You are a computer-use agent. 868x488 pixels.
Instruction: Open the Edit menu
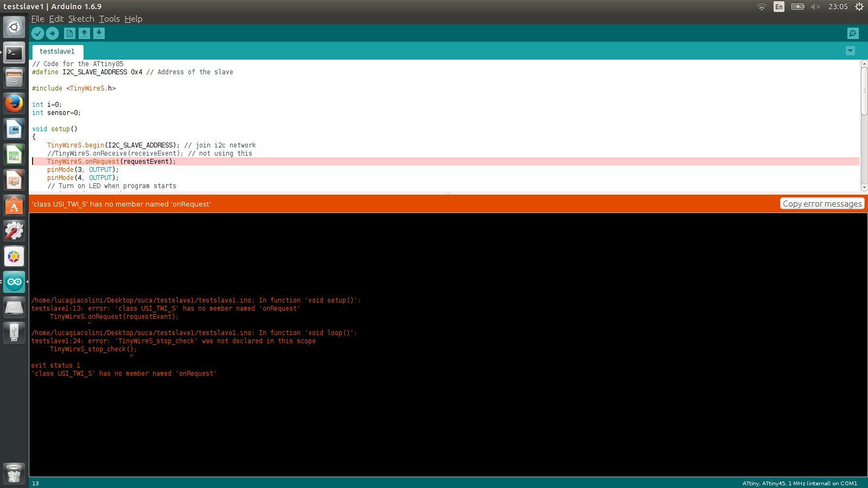(x=56, y=19)
